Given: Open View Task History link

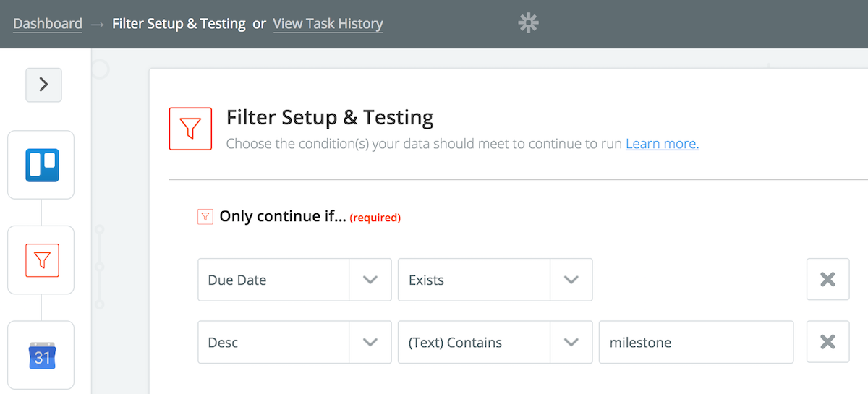Looking at the screenshot, I should pos(328,24).
